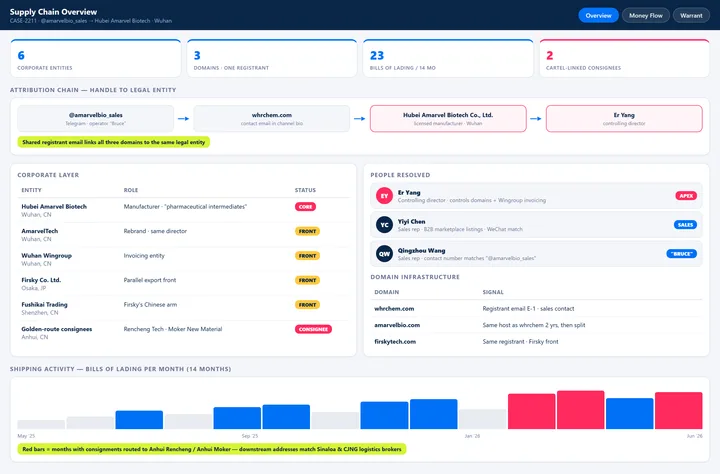Select the SALES badge on Yiyi Chen
The width and height of the screenshot is (720, 474).
[x=685, y=225]
